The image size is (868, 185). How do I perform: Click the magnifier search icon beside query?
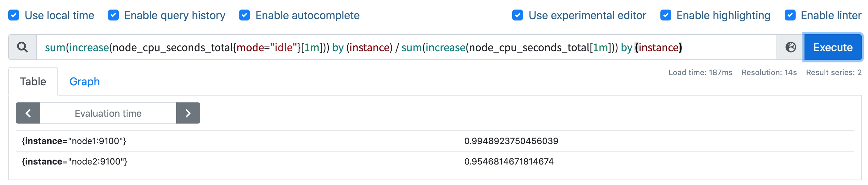click(x=23, y=47)
